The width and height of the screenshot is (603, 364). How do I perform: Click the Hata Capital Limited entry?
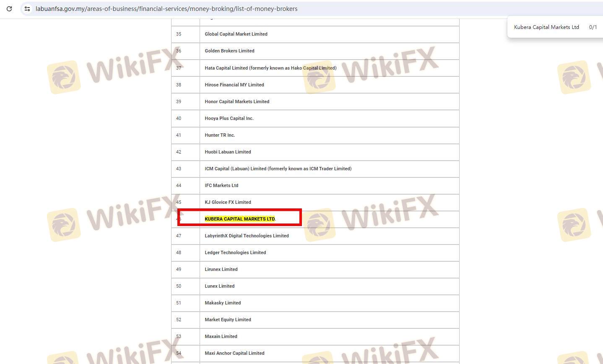coord(270,68)
